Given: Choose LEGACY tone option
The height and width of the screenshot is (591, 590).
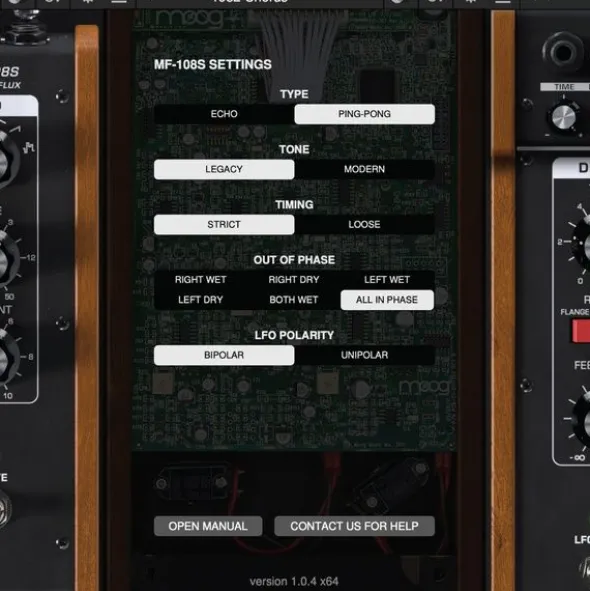Looking at the screenshot, I should [x=224, y=169].
